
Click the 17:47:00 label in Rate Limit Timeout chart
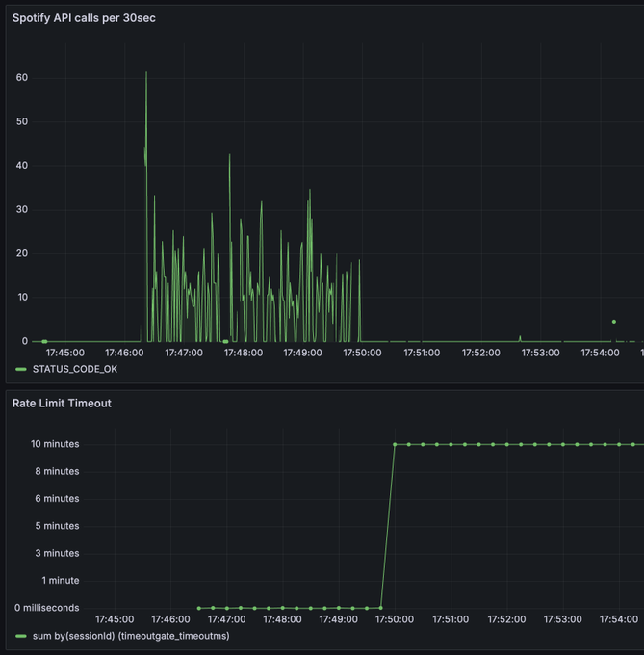point(226,619)
